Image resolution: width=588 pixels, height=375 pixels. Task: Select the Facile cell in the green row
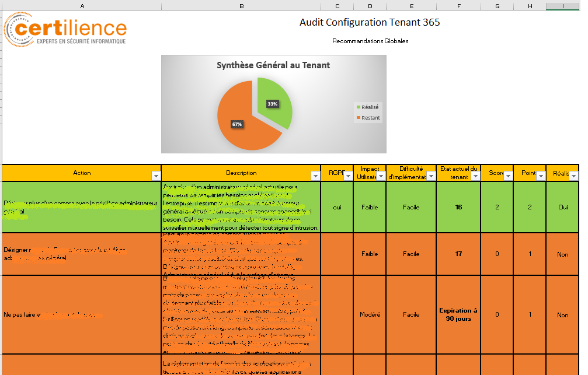coord(411,207)
